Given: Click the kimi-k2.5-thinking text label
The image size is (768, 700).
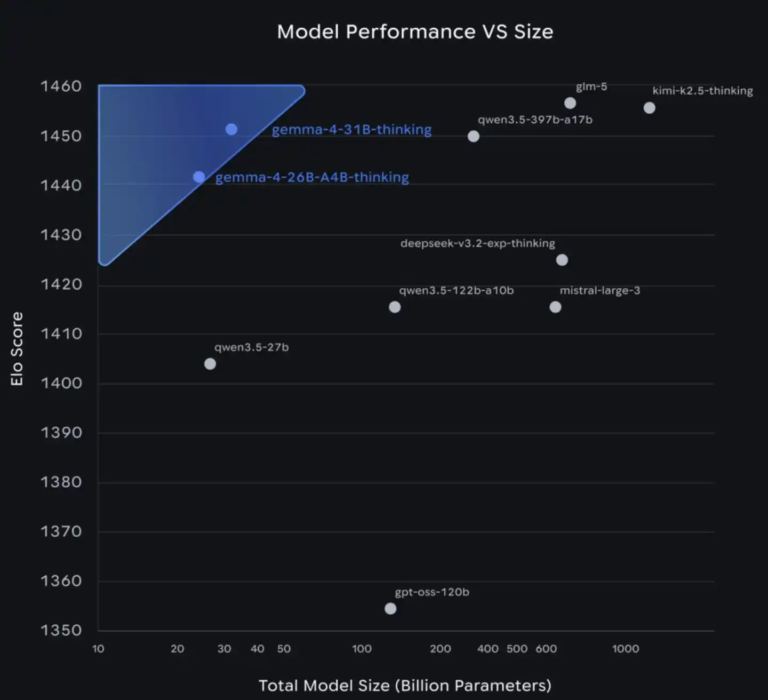Looking at the screenshot, I should (702, 91).
